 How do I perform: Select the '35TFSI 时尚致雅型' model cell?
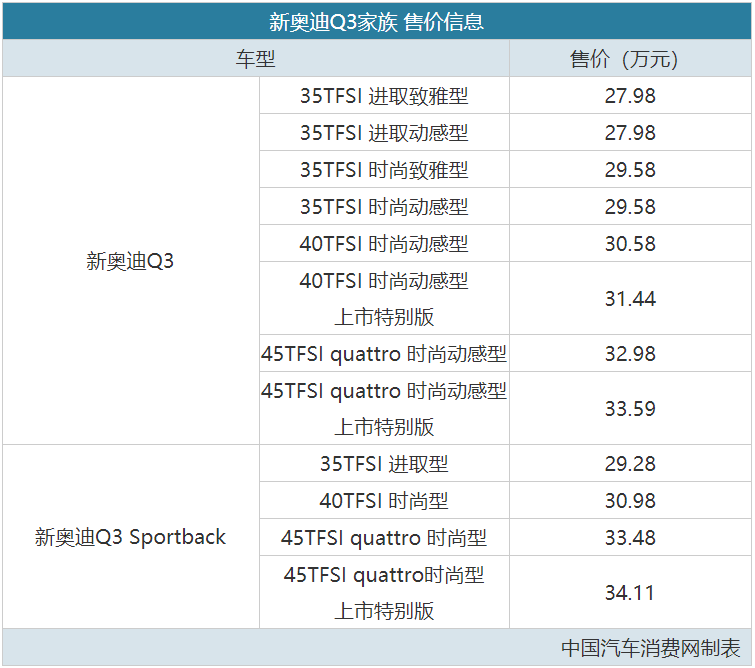pyautogui.click(x=384, y=170)
